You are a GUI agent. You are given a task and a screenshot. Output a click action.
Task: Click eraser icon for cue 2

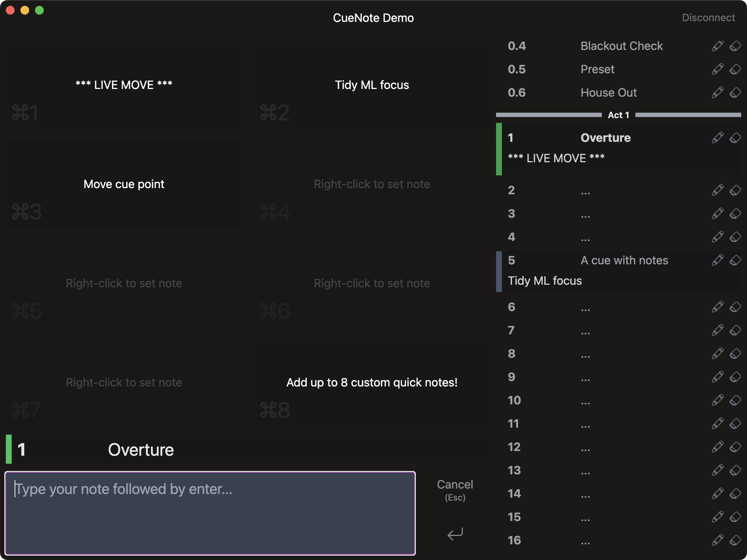pyautogui.click(x=735, y=190)
